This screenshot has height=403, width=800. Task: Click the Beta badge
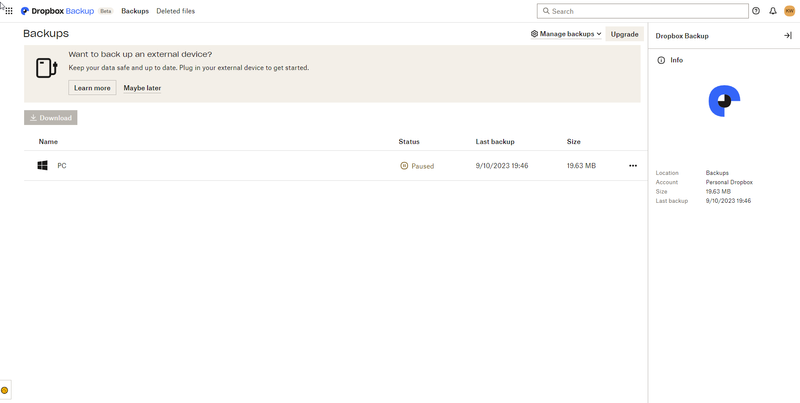tap(106, 11)
